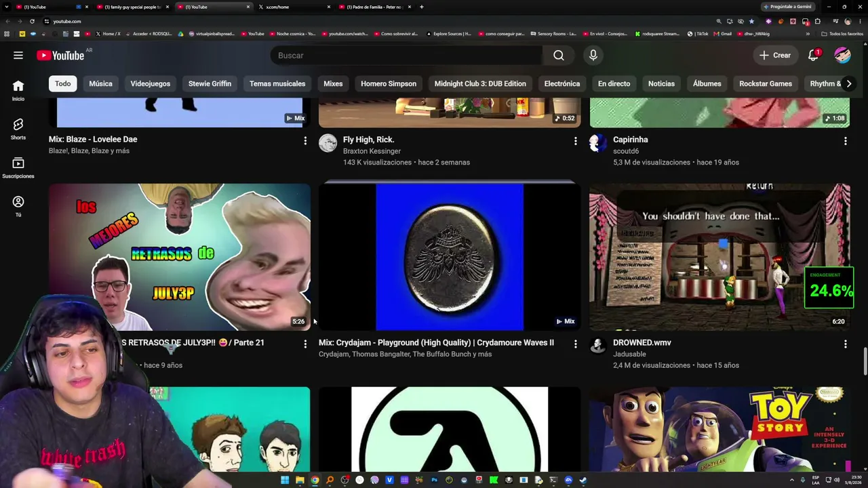This screenshot has width=868, height=488.
Task: Open the DROWNED.wmv video title link
Action: click(642, 343)
